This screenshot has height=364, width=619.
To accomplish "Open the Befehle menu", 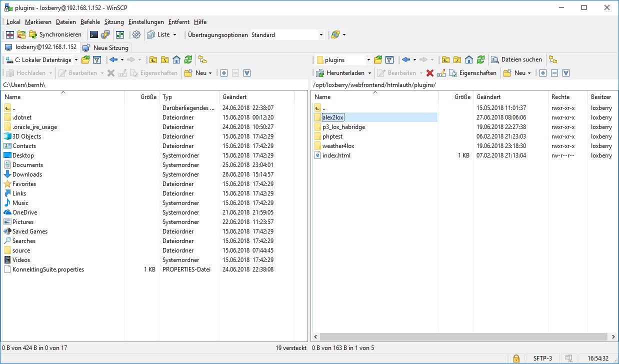I will pos(90,22).
